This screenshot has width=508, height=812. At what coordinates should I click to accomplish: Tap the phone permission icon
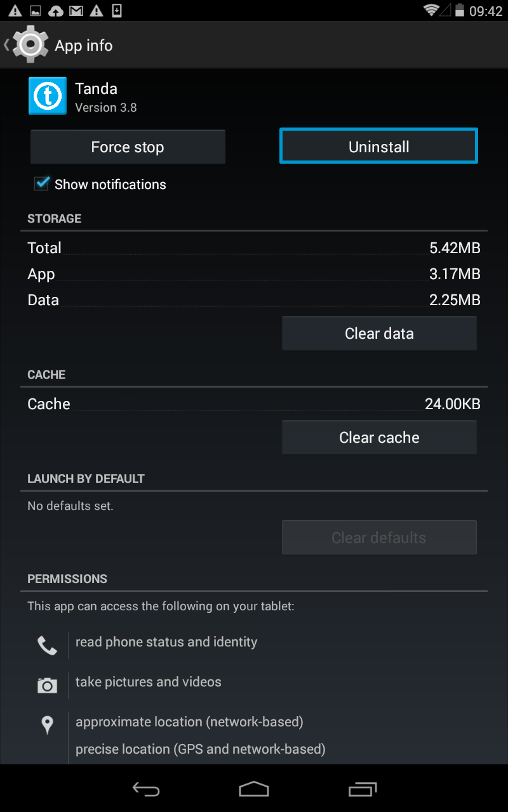pos(47,645)
